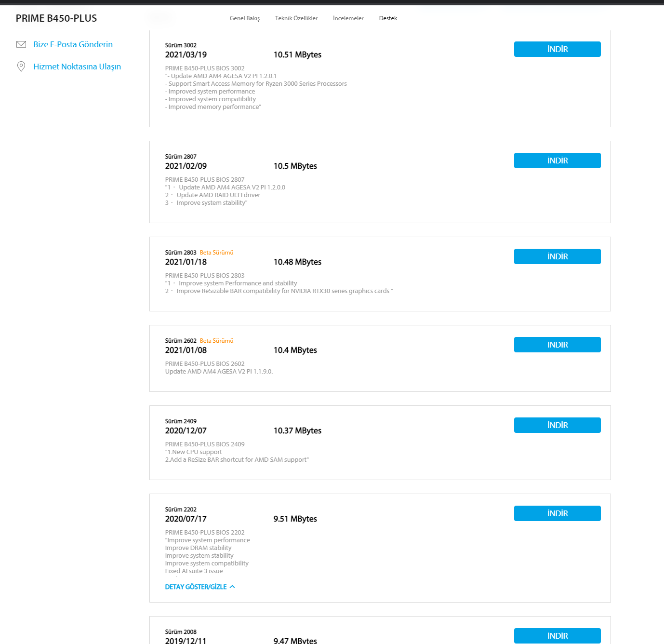Download BIOS version 2008
This screenshot has width=664, height=644.
557,636
